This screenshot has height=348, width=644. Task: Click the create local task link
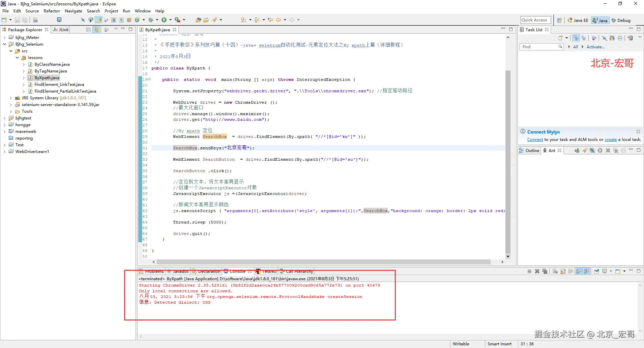(x=610, y=140)
